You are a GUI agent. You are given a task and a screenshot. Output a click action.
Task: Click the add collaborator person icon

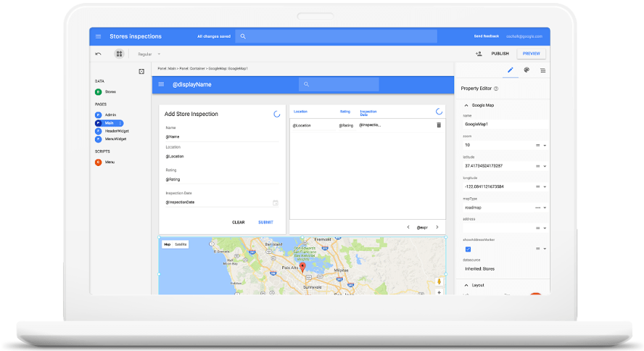point(479,54)
